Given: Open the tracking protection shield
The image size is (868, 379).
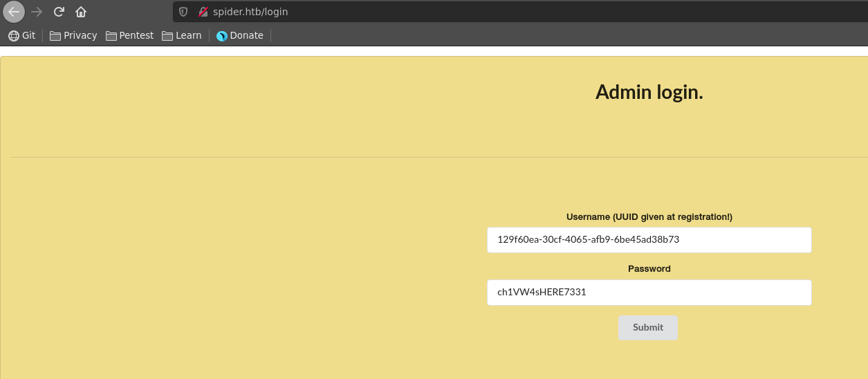Looking at the screenshot, I should 183,12.
